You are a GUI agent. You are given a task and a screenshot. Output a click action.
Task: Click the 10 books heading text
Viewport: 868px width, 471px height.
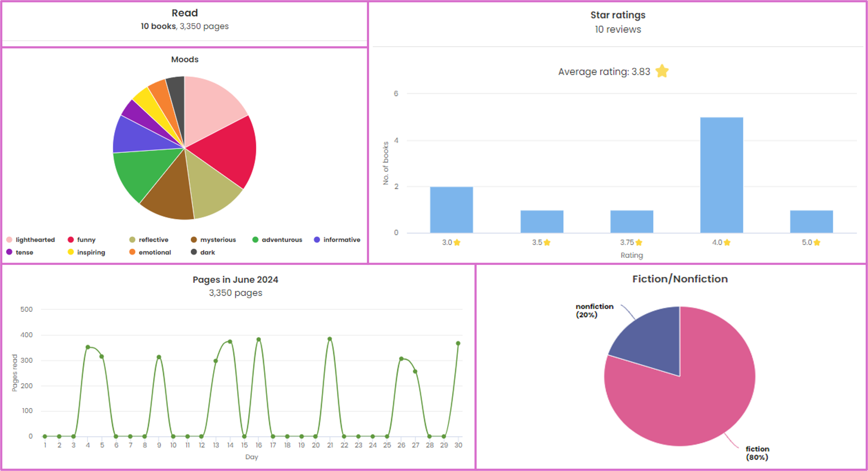(158, 26)
